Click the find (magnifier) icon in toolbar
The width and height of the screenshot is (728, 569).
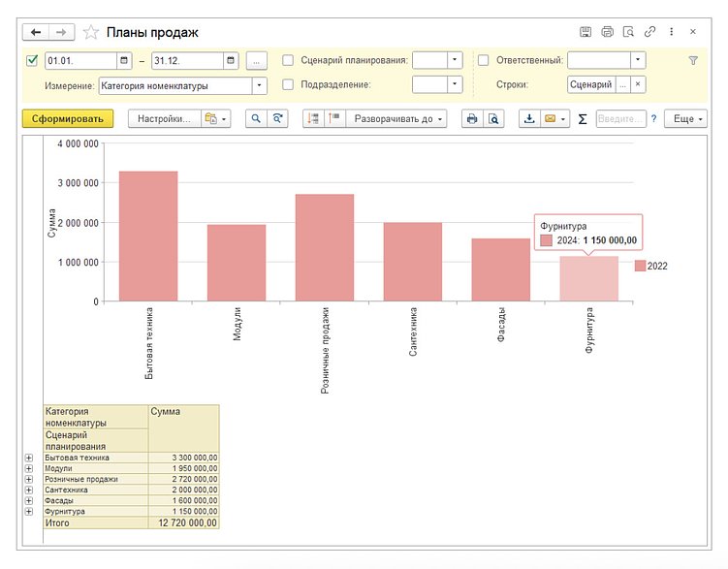click(x=256, y=119)
